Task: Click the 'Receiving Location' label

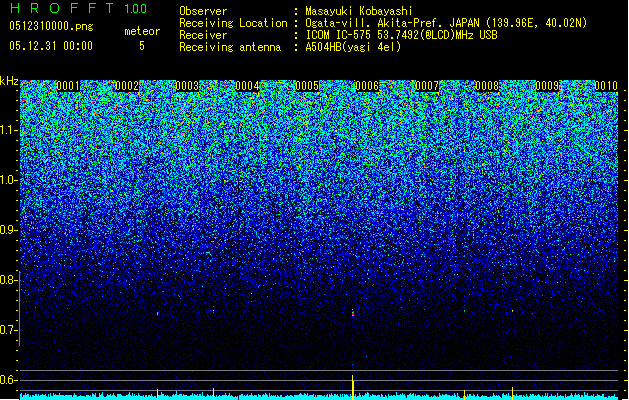Action: tap(233, 23)
